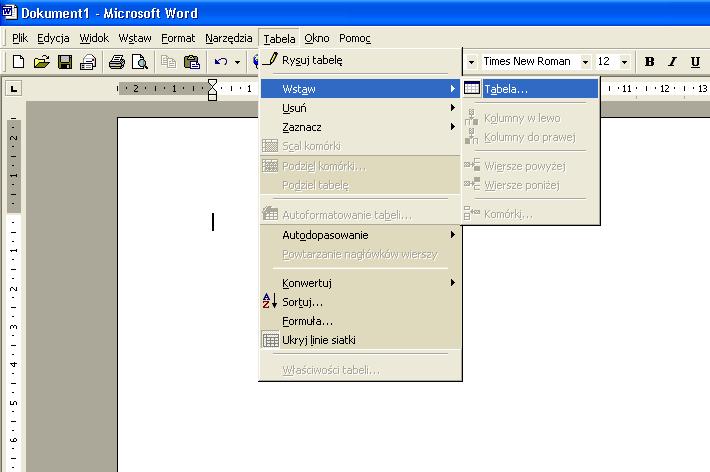
Task: Select Ukryj linie siatki entry
Action: tap(360, 340)
